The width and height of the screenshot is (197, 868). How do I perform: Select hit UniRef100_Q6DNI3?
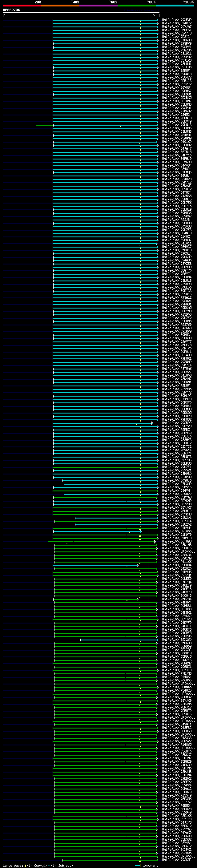(177, 118)
